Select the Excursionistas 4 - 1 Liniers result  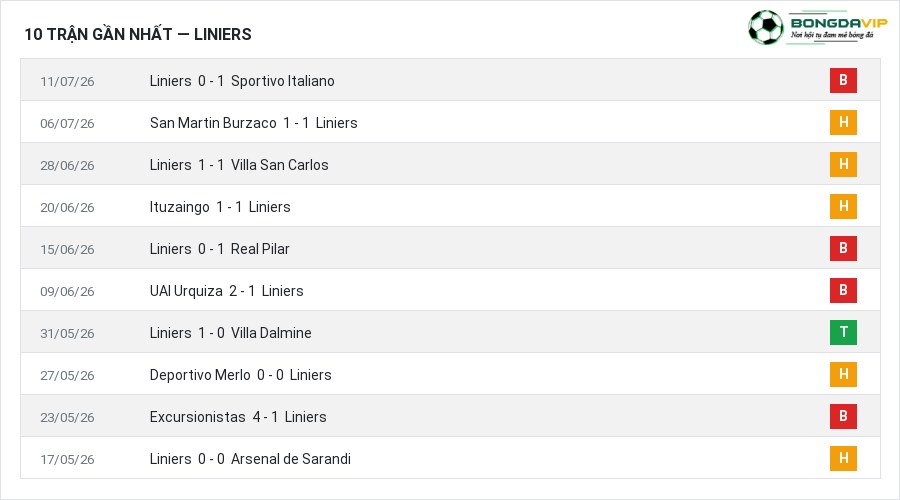pos(238,417)
